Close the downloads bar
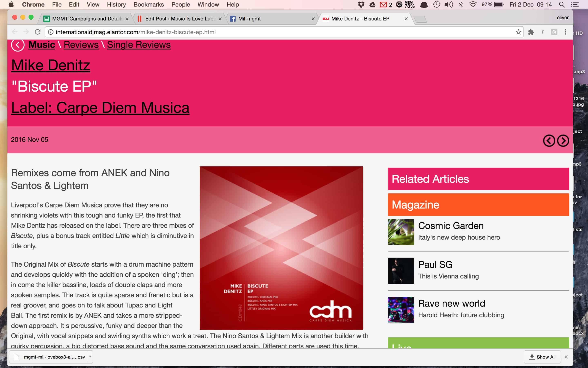 (x=566, y=357)
